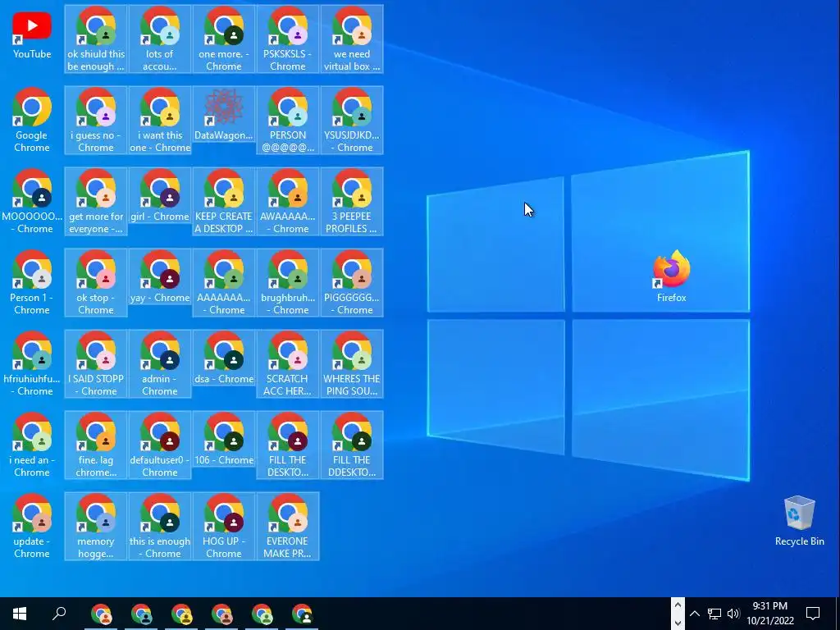
Task: Select the 'i need an - Chrome' shortcut
Action: click(x=32, y=445)
